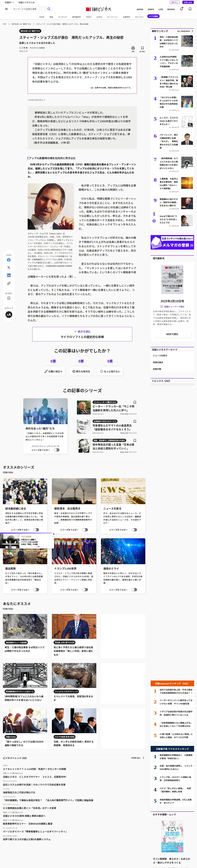Click 日経ビジネスとは at the top bar
This screenshot has height=868, width=197.
26,2
